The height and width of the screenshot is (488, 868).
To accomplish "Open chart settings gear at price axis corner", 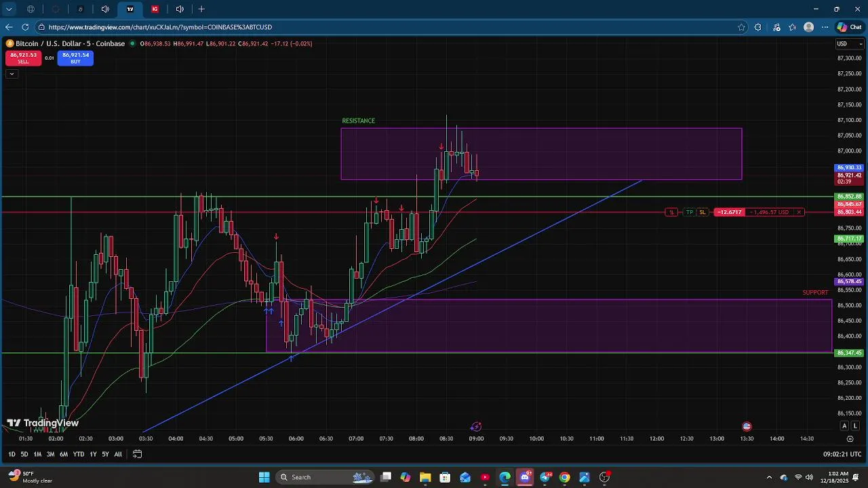I will 850,439.
